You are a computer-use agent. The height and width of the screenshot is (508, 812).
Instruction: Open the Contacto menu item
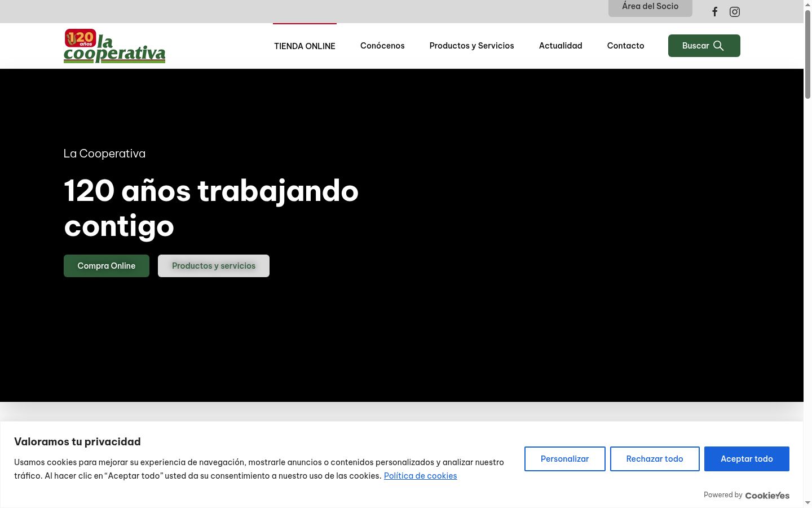(625, 46)
